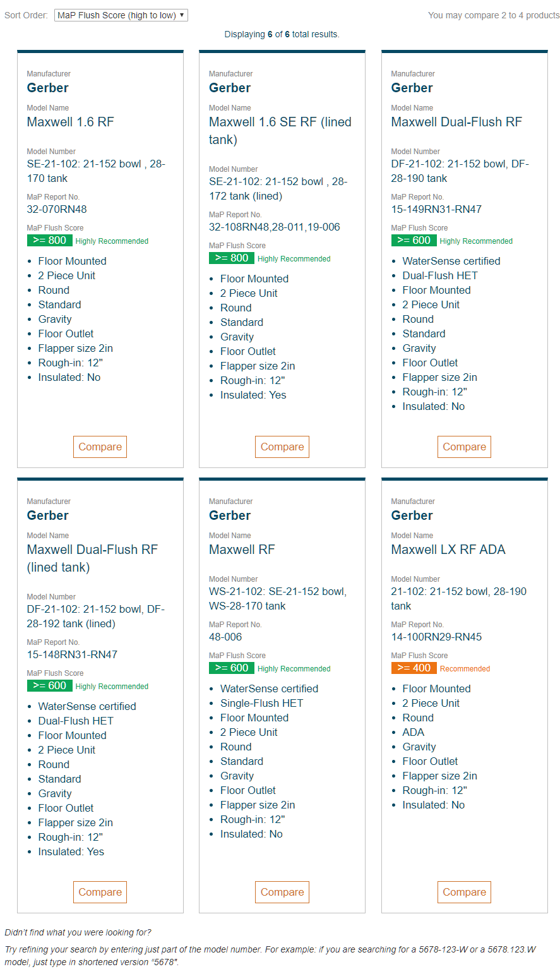Click >= 800 badge on Maxwell 1.6 RF

(x=49, y=240)
